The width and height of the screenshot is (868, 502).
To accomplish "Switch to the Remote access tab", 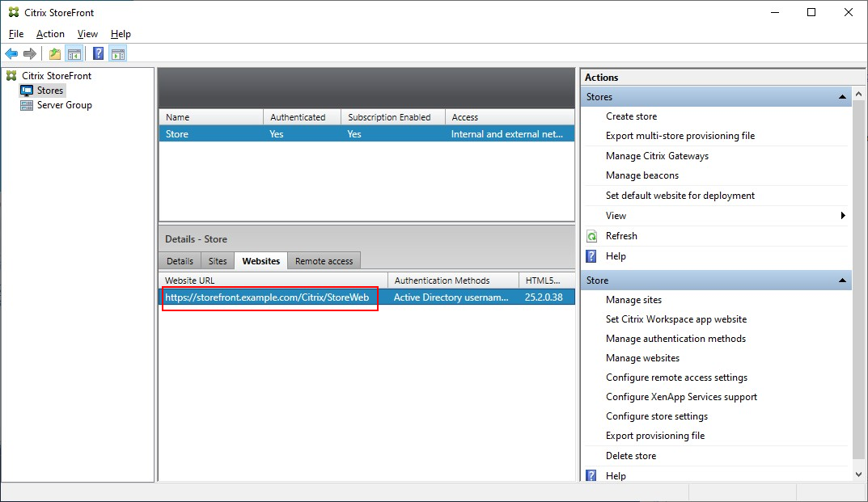I will click(x=324, y=260).
